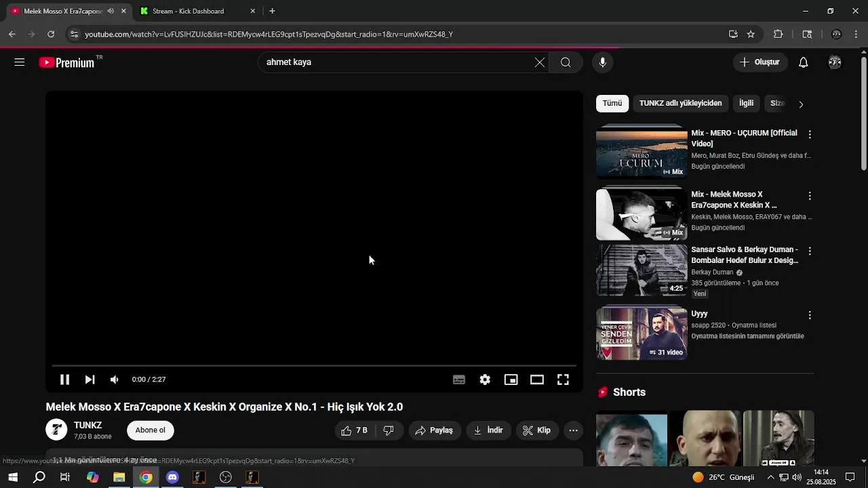The image size is (868, 488).
Task: Share the video with Paylaş
Action: coord(434,430)
